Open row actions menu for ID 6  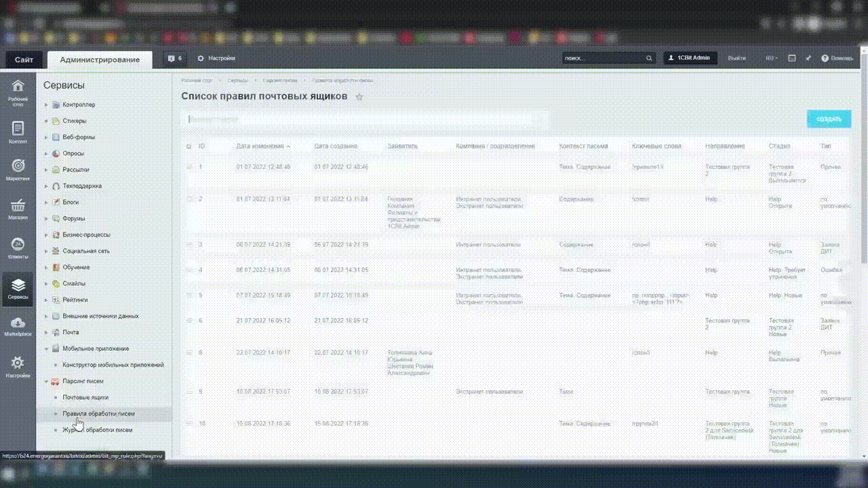tap(189, 320)
